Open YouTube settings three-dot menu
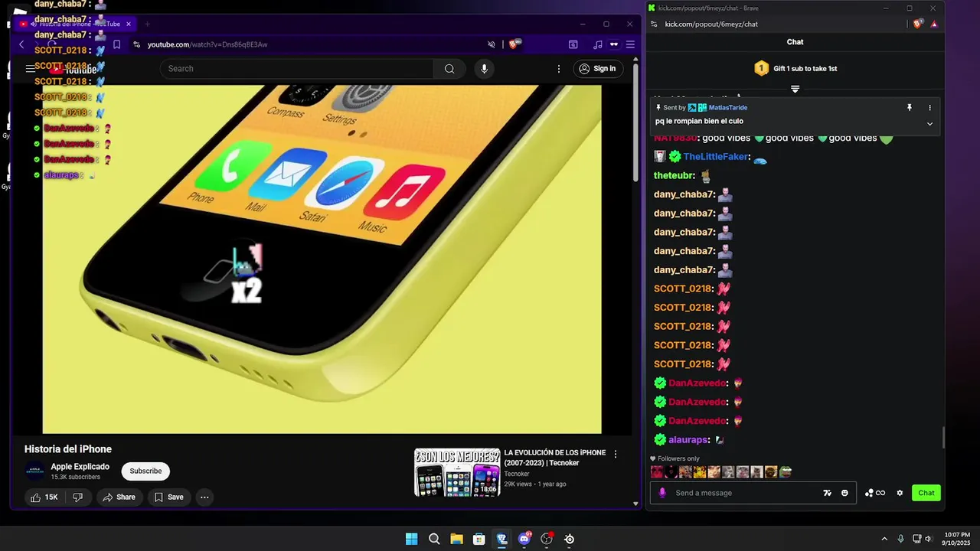This screenshot has width=980, height=551. coord(559,69)
